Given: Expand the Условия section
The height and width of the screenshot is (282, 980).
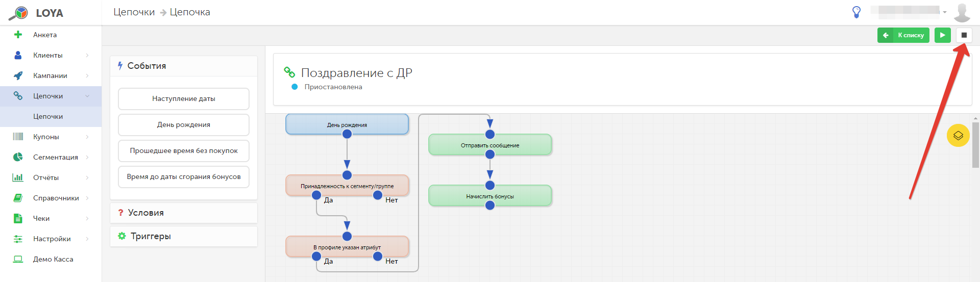Looking at the screenshot, I should coord(184,213).
